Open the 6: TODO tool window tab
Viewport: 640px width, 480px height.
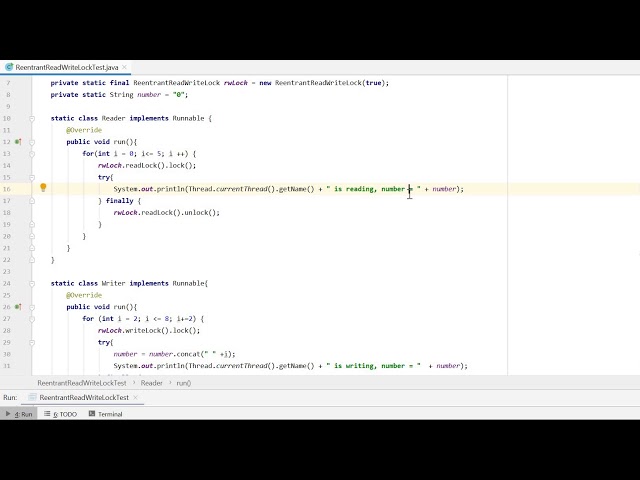[60, 414]
